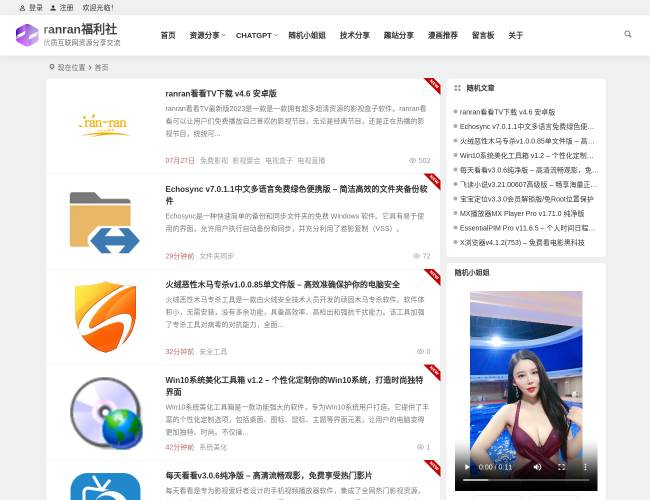Screen dimensions: 650x500
Task: Open the 留言板 page
Action: pyautogui.click(x=483, y=35)
